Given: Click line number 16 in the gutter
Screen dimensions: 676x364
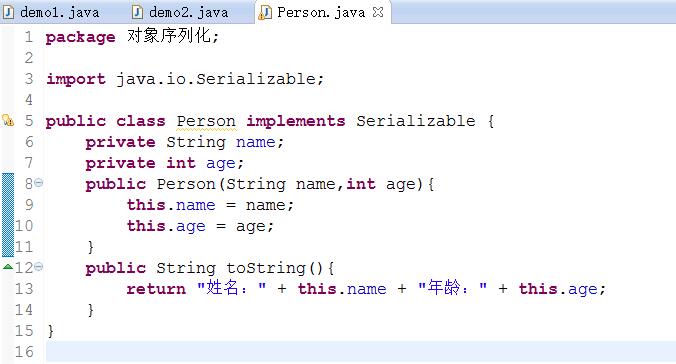Looking at the screenshot, I should point(24,352).
